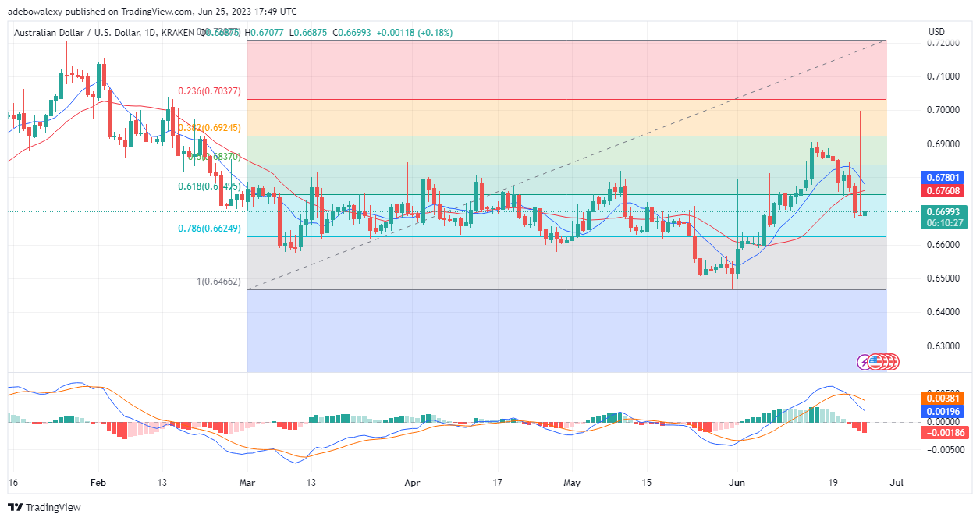
Task: Select the blue 0.00196 indicator value tag
Action: click(x=943, y=411)
